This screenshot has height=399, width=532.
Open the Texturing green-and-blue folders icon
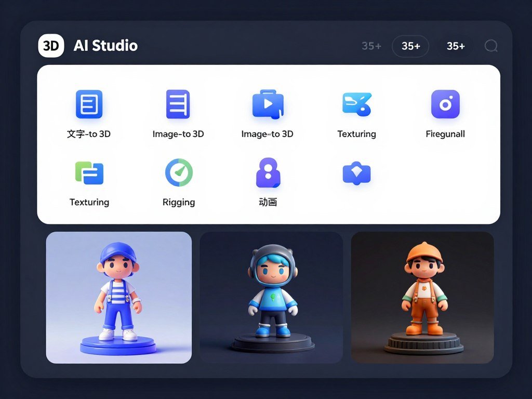coord(89,173)
